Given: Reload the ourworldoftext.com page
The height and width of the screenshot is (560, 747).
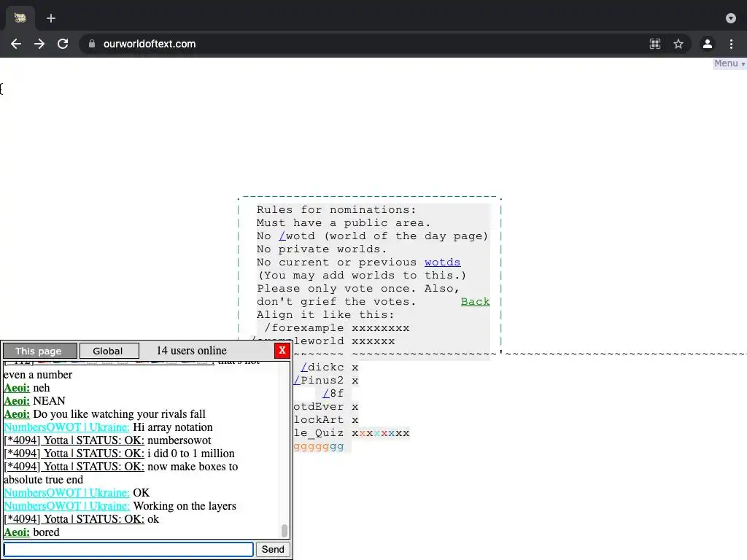Looking at the screenshot, I should click(x=63, y=44).
